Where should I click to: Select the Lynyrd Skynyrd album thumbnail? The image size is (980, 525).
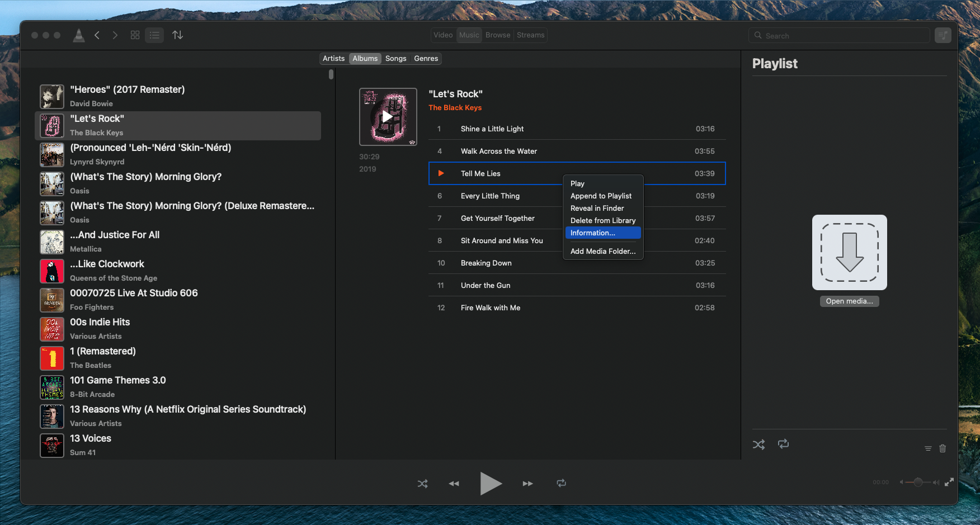click(x=52, y=155)
